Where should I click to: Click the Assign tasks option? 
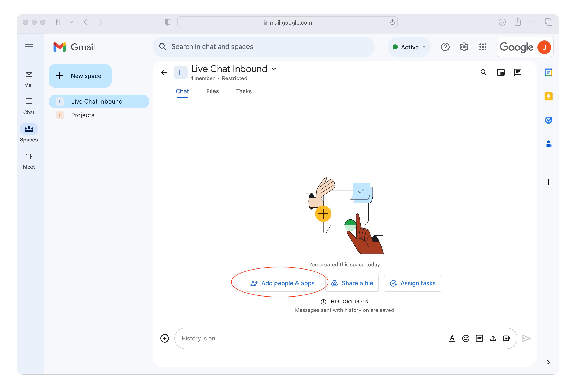412,283
